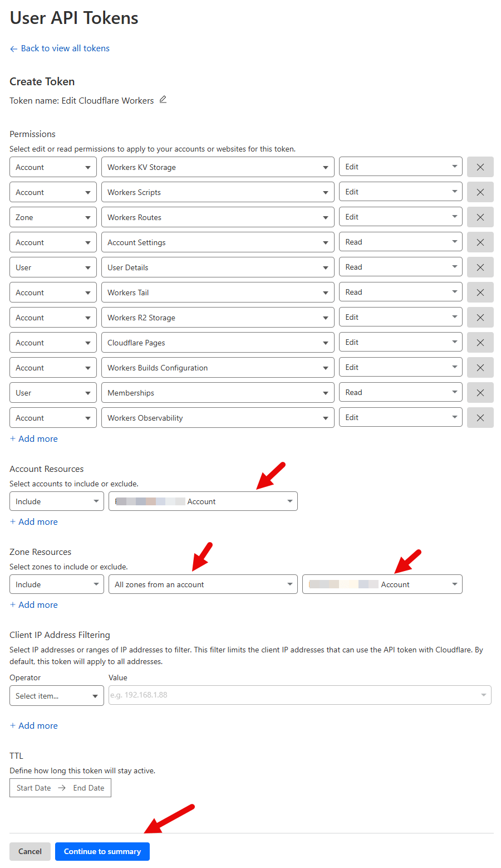Remove the Account Settings permission row
Viewport: 501px width, 868px height.
[480, 242]
